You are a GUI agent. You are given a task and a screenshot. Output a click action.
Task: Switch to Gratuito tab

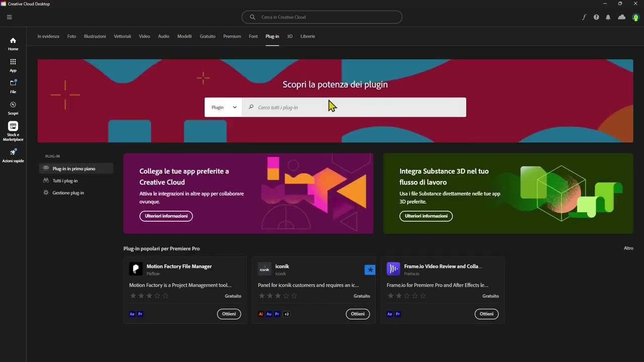[207, 36]
